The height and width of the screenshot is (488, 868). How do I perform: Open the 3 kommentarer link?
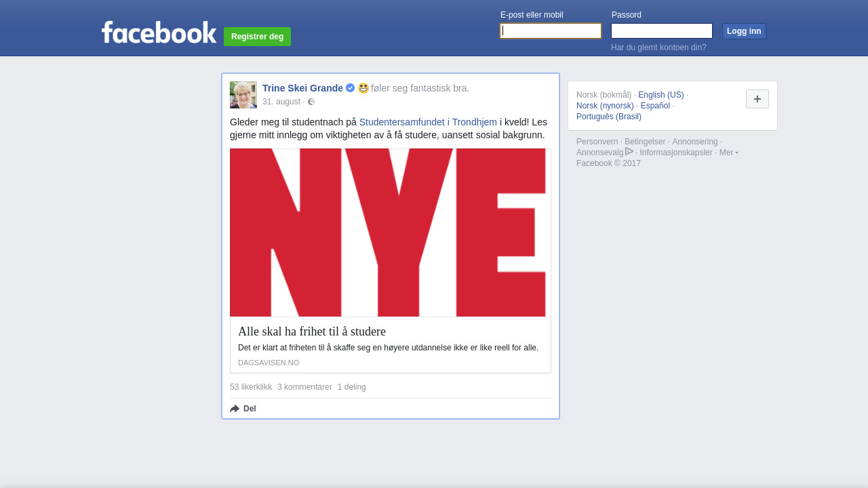click(x=304, y=387)
